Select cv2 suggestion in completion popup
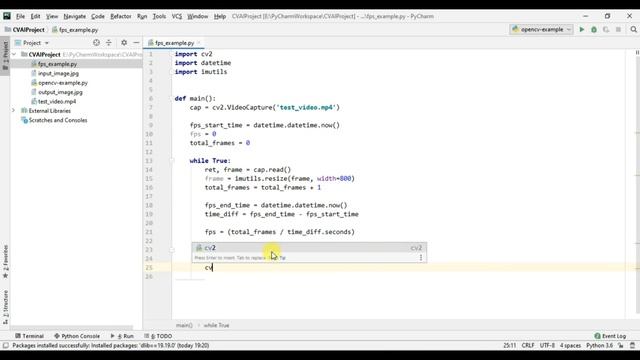640x360 pixels. 309,248
